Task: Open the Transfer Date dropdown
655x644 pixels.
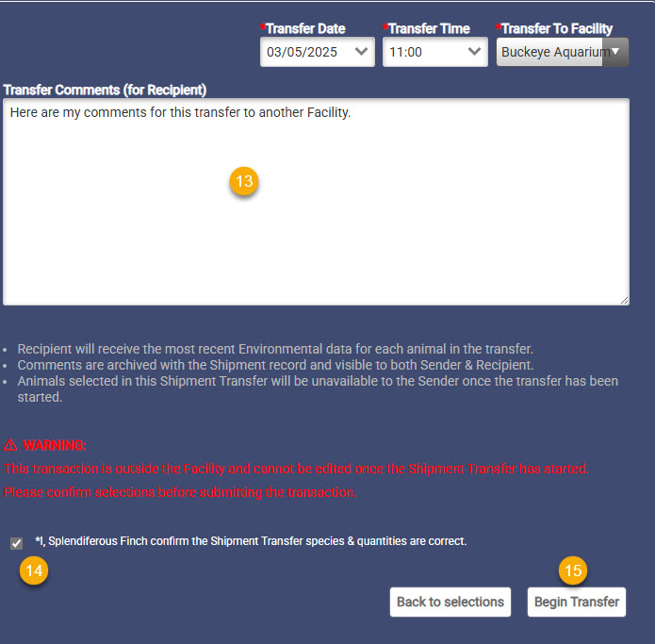Action: (x=317, y=52)
